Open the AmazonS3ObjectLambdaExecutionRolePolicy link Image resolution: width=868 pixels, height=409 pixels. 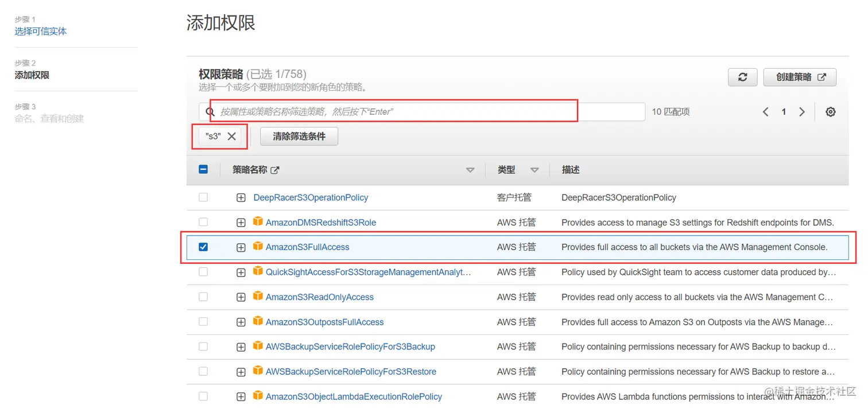click(354, 397)
